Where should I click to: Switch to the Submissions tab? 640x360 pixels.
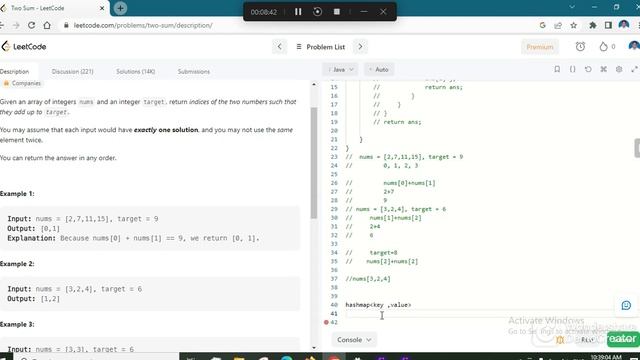point(193,71)
